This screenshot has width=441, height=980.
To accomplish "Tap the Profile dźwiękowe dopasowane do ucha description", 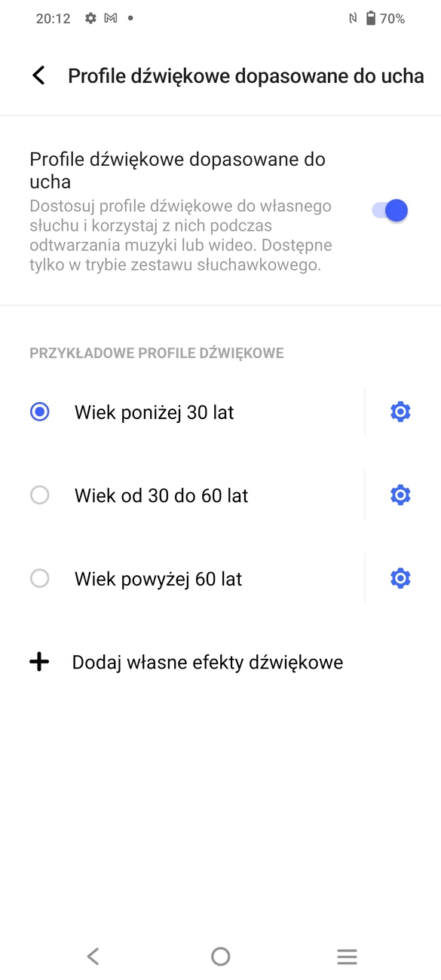I will (181, 235).
